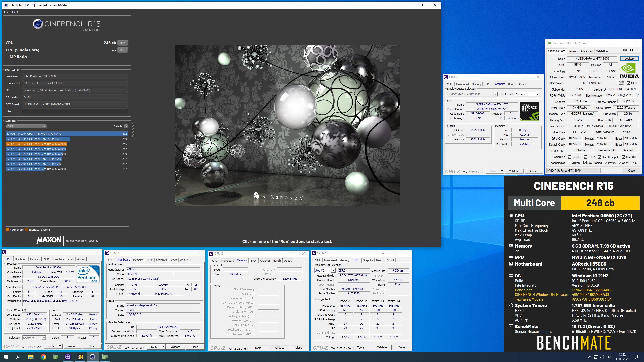This screenshot has width=644, height=362.
Task: Open the Bench tab in CPU-Z Graphics window
Action: point(512,84)
